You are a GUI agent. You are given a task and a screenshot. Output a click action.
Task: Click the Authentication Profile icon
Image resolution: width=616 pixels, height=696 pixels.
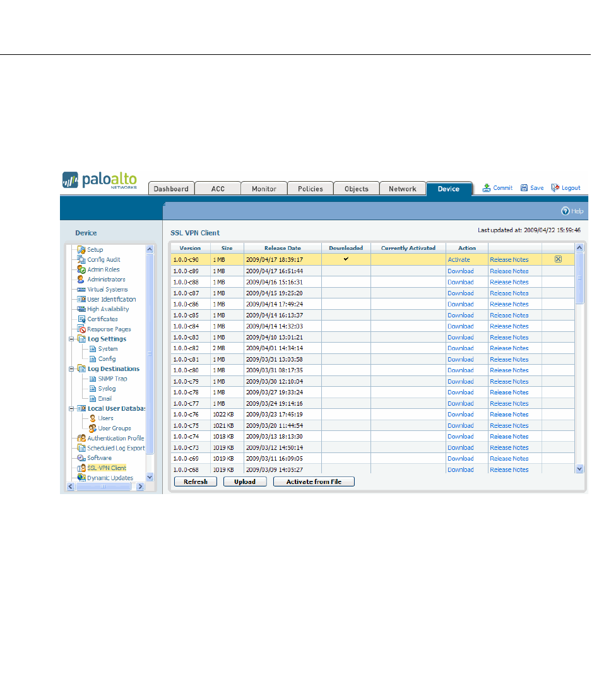click(81, 438)
